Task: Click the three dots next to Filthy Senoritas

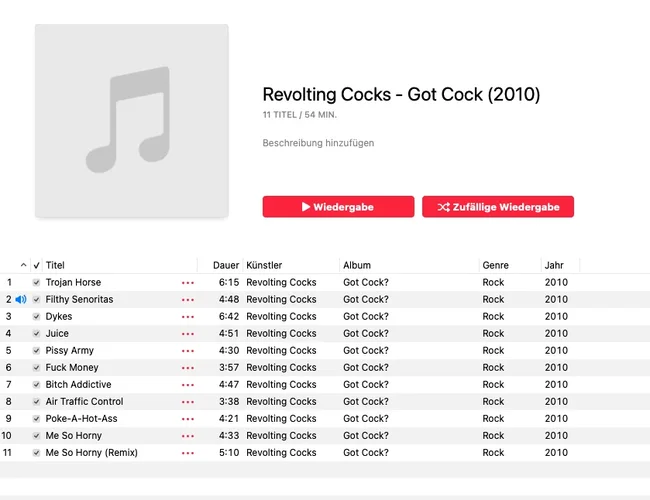Action: pyautogui.click(x=188, y=300)
